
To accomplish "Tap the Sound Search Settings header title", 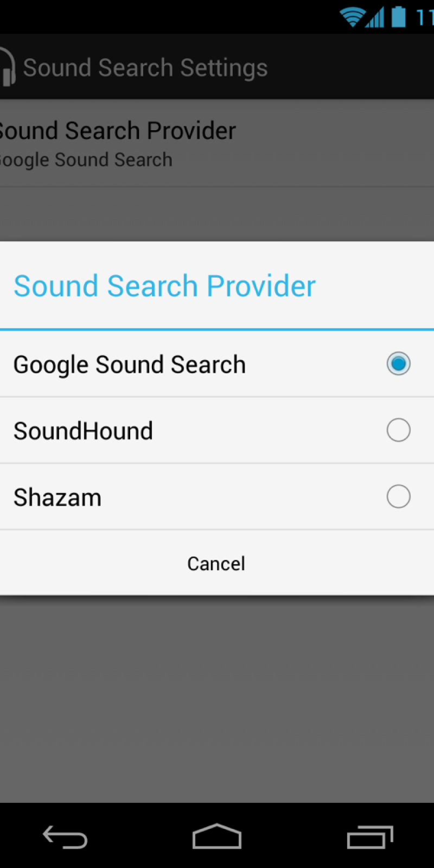I will pyautogui.click(x=145, y=68).
